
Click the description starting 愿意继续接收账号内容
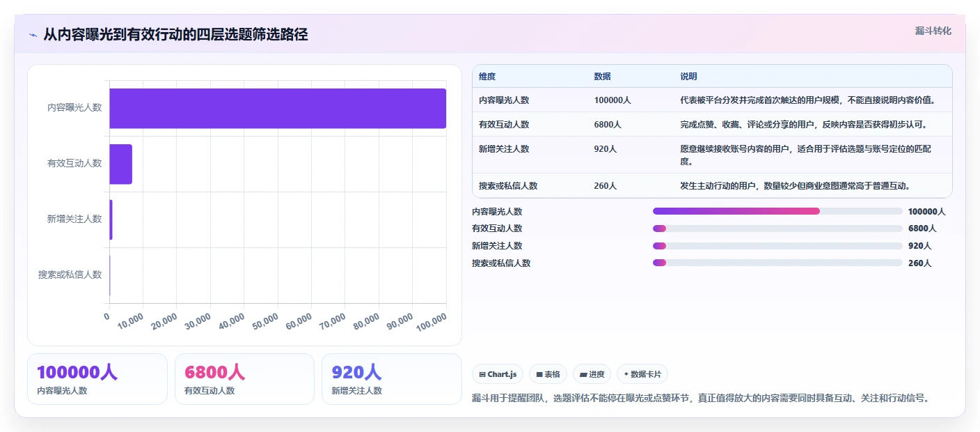805,155
